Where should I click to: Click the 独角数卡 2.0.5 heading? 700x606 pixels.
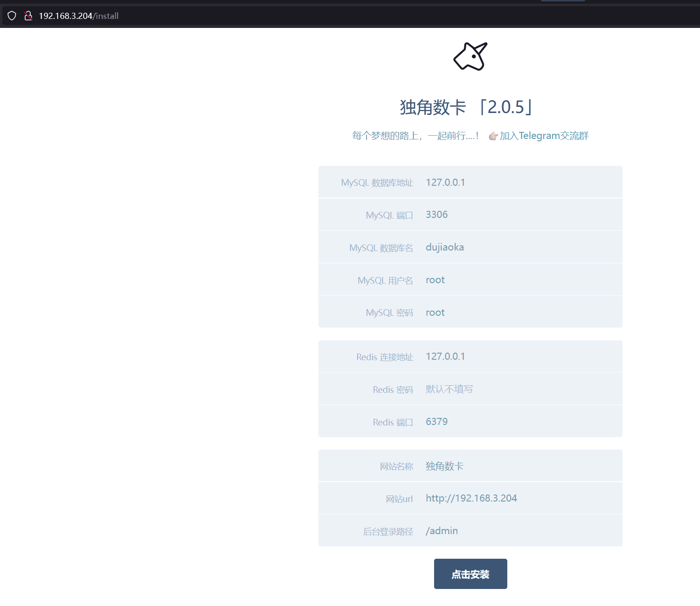tap(467, 107)
